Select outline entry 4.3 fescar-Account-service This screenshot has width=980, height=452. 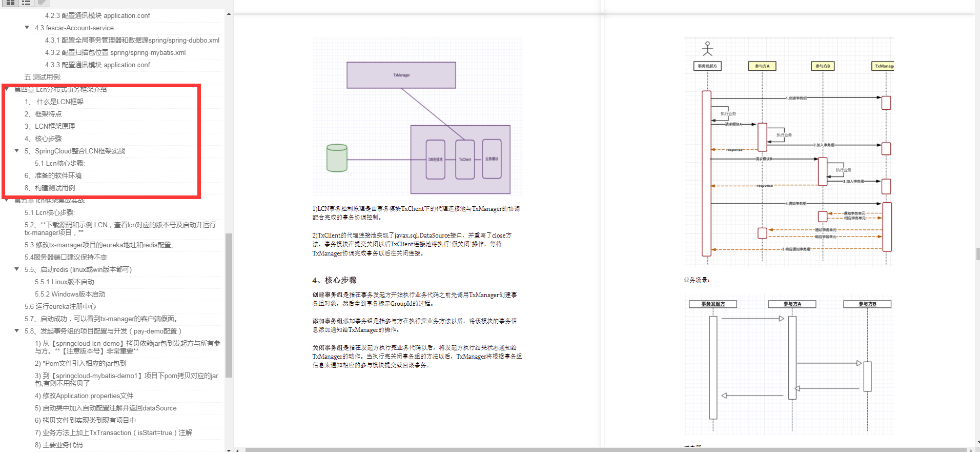pyautogui.click(x=74, y=28)
